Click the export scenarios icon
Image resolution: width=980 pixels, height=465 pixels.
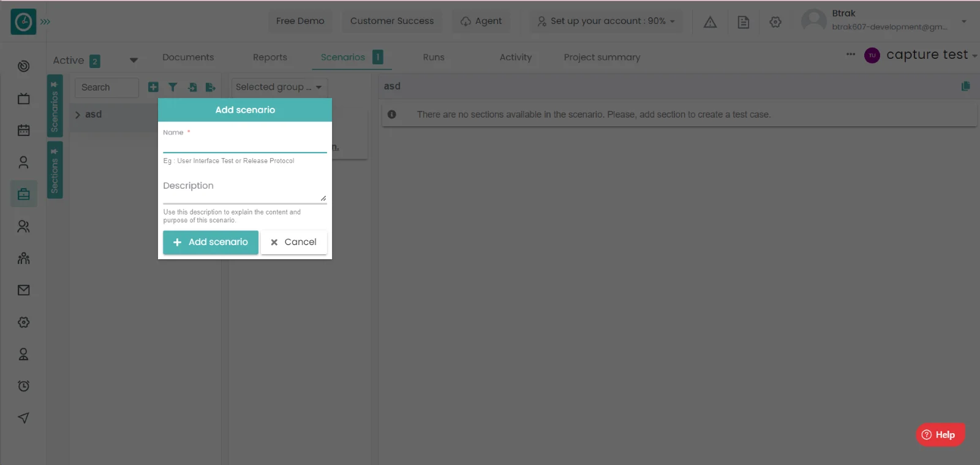pyautogui.click(x=211, y=87)
